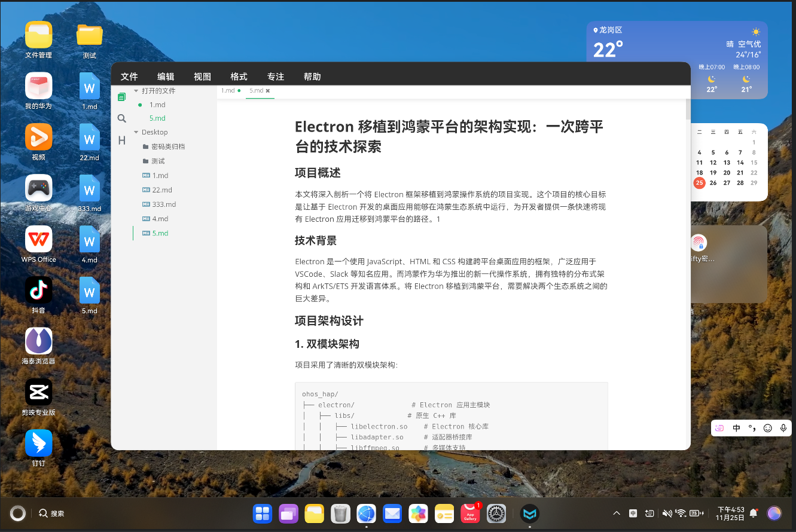
Task: Open the document outline via the H icon
Action: pyautogui.click(x=121, y=140)
